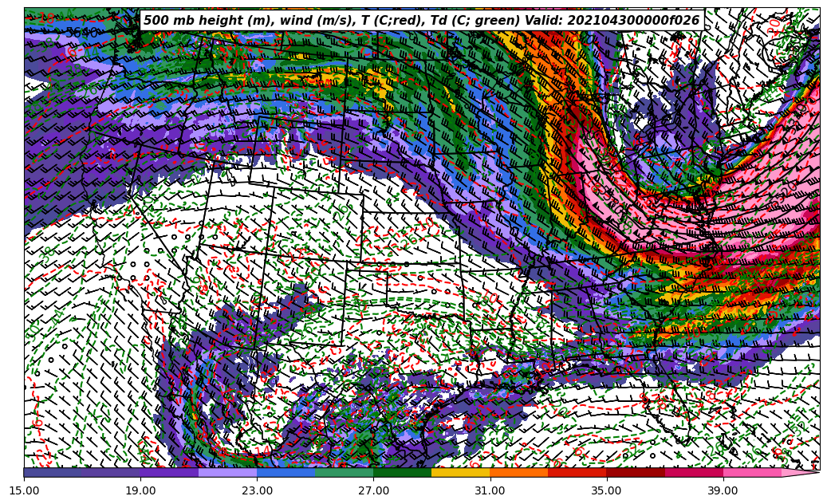This screenshot has width=827, height=504.
Task: Click the 5640 height contour label
Action: [x=81, y=33]
